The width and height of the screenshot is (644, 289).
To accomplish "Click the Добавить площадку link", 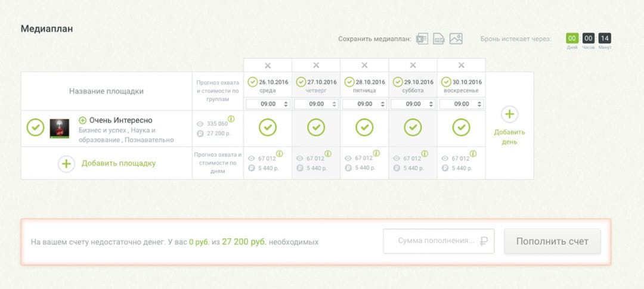I will pos(118,163).
